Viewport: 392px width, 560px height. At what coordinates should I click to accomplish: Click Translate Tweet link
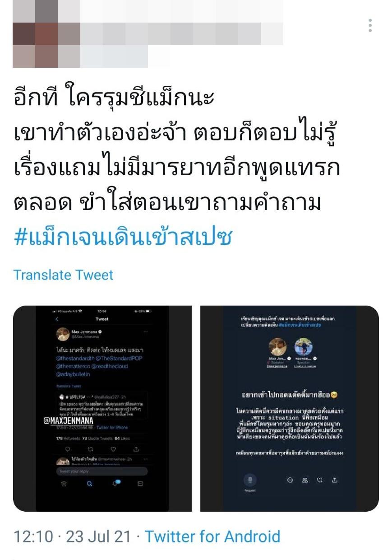(63, 275)
